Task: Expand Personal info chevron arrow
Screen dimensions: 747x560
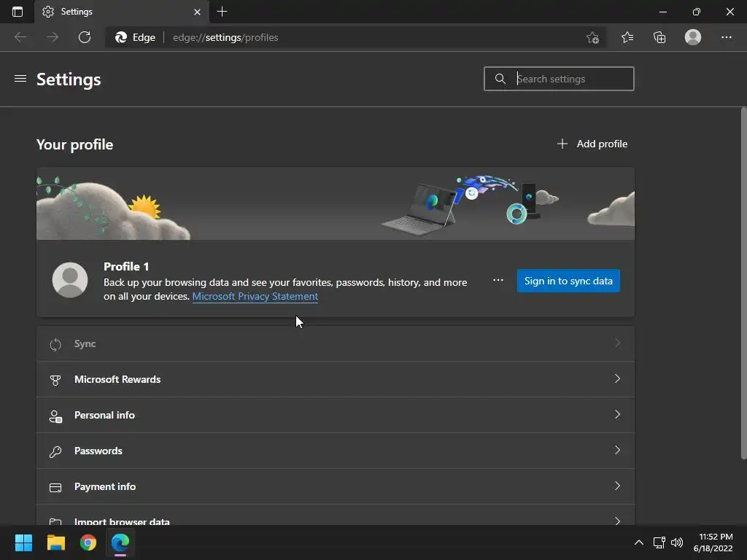Action: 617,414
